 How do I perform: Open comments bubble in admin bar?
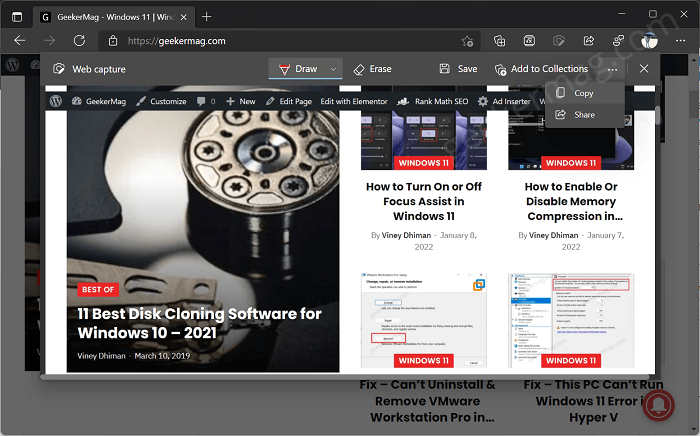[206, 101]
